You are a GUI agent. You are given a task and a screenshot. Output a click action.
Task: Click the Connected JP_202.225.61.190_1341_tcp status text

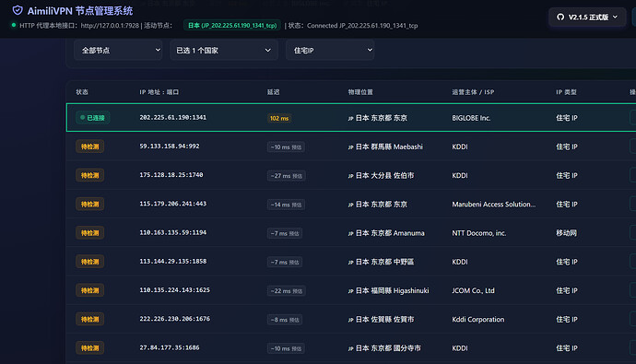[362, 26]
